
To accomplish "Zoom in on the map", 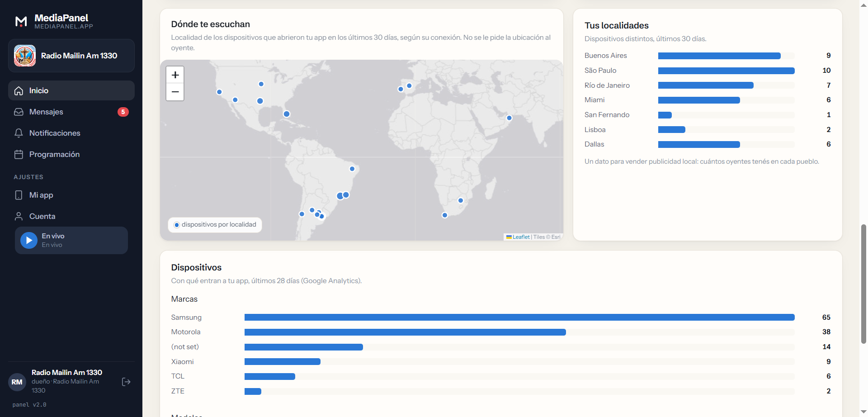I will [x=175, y=75].
